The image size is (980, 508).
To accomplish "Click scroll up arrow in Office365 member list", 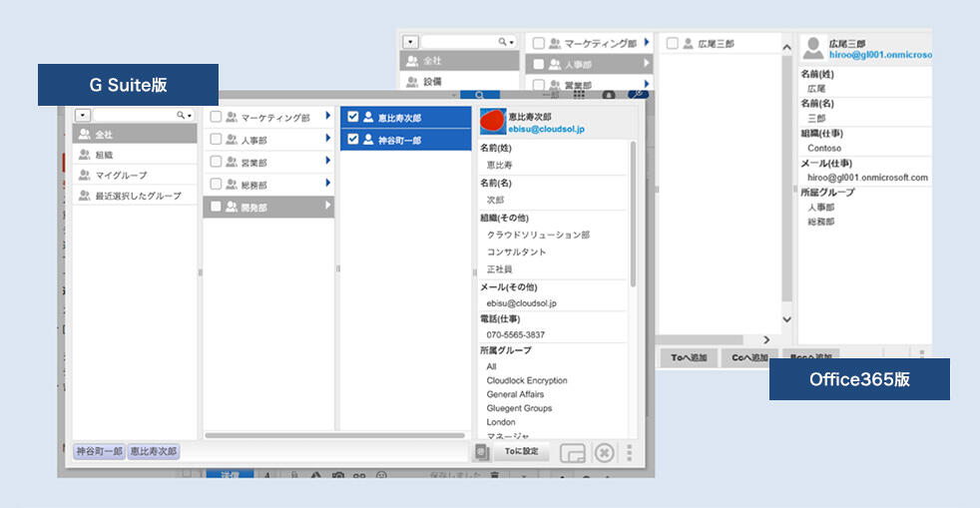I will coord(786,47).
